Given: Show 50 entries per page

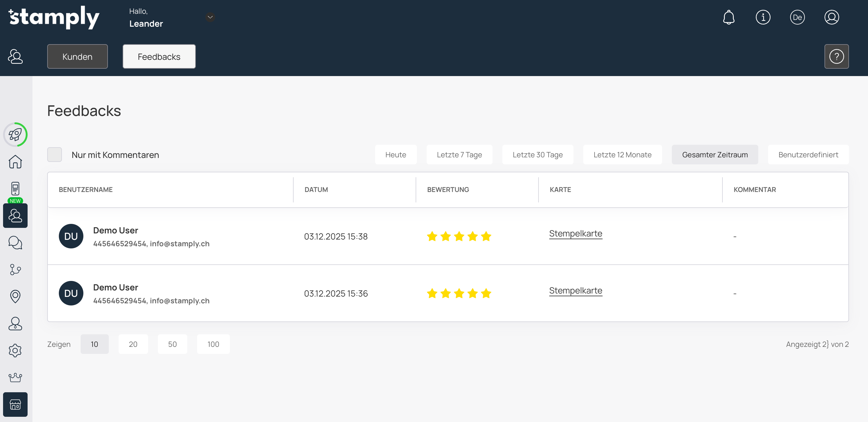Looking at the screenshot, I should (172, 344).
